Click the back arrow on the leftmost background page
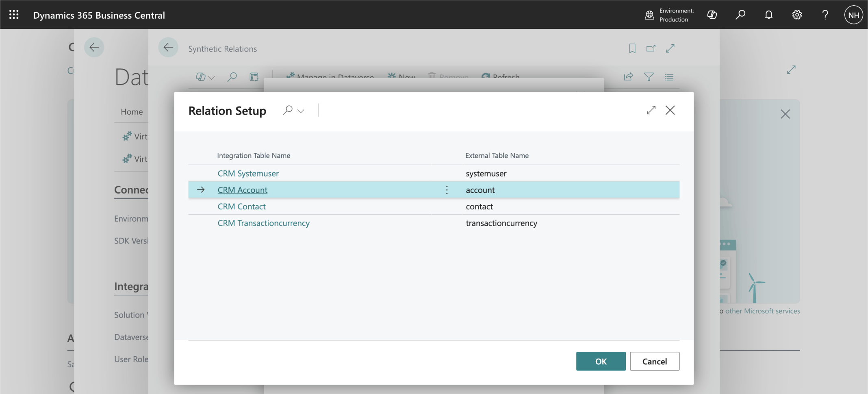 tap(94, 48)
